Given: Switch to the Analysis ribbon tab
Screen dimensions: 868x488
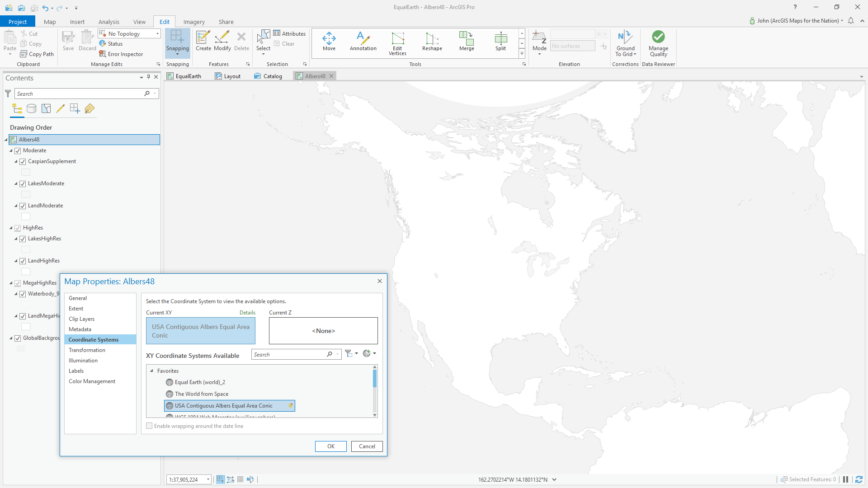Looking at the screenshot, I should tap(108, 22).
